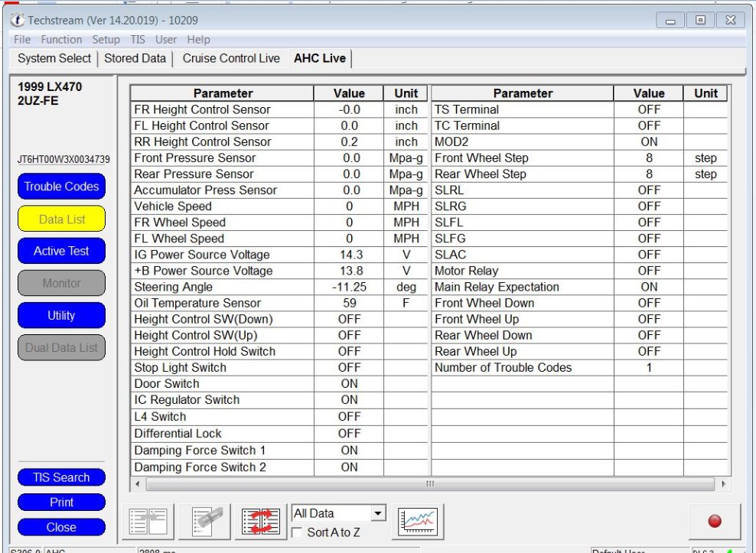Screen dimensions: 756x553
Task: Open the line graph chart icon
Action: point(418,521)
